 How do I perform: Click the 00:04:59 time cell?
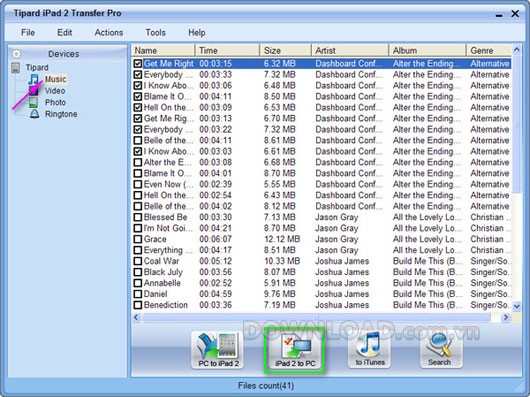[215, 294]
